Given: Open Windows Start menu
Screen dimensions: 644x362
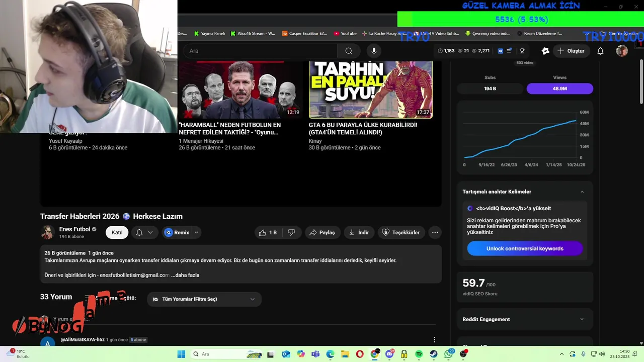Looking at the screenshot, I should tap(181, 354).
